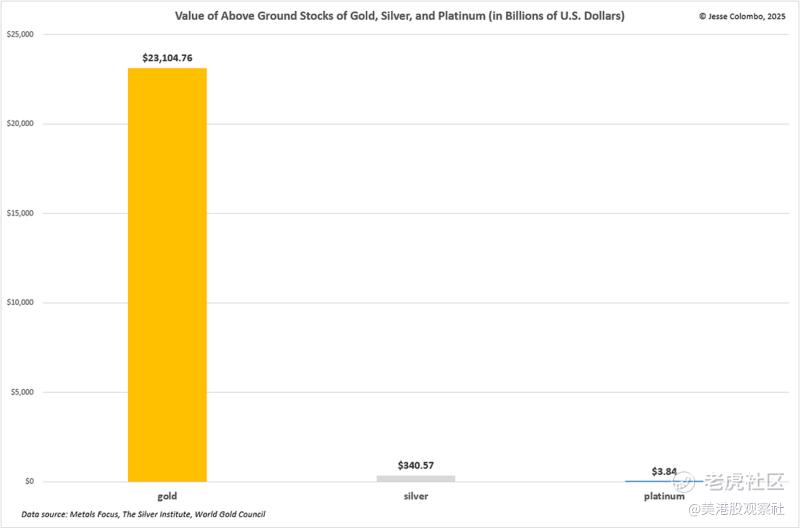Viewport: 800px width, 528px height.
Task: Click the tiger community watermark logo
Action: coord(729,482)
